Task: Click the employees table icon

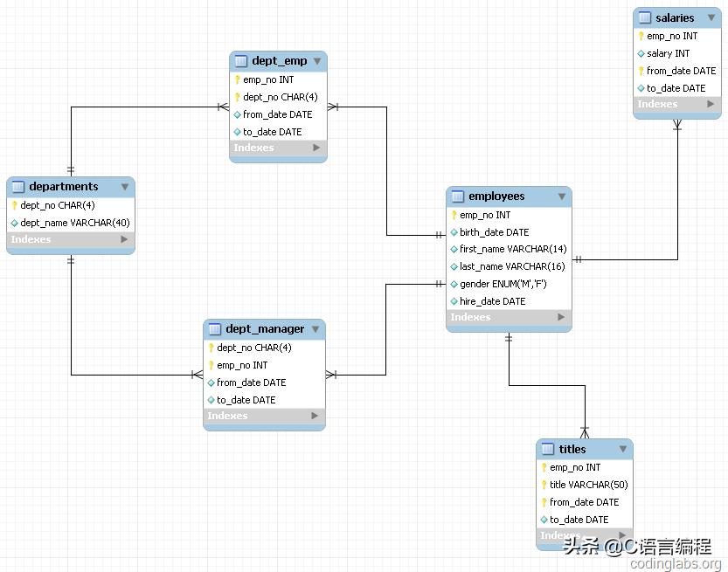Action: click(457, 196)
